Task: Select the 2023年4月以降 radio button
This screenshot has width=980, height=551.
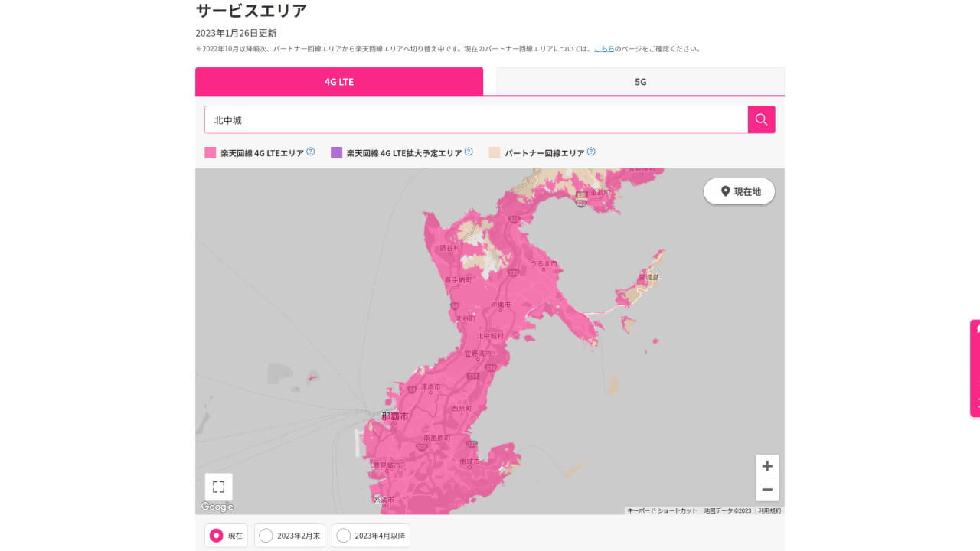Action: [x=343, y=536]
